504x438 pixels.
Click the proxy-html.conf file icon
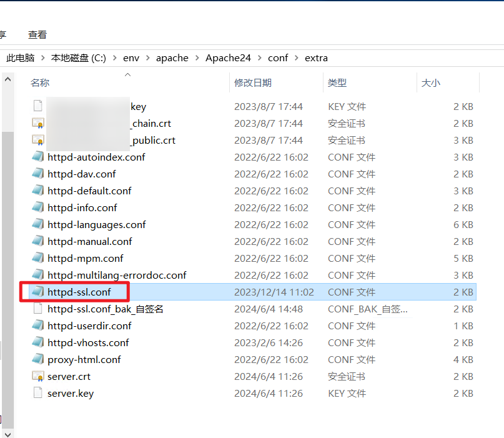(38, 359)
